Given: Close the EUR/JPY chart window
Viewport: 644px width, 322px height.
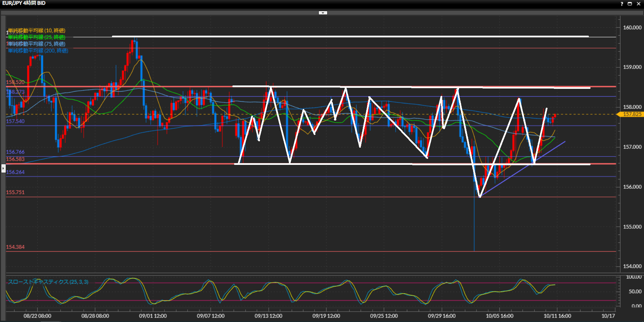Looking at the screenshot, I should click(x=638, y=4).
